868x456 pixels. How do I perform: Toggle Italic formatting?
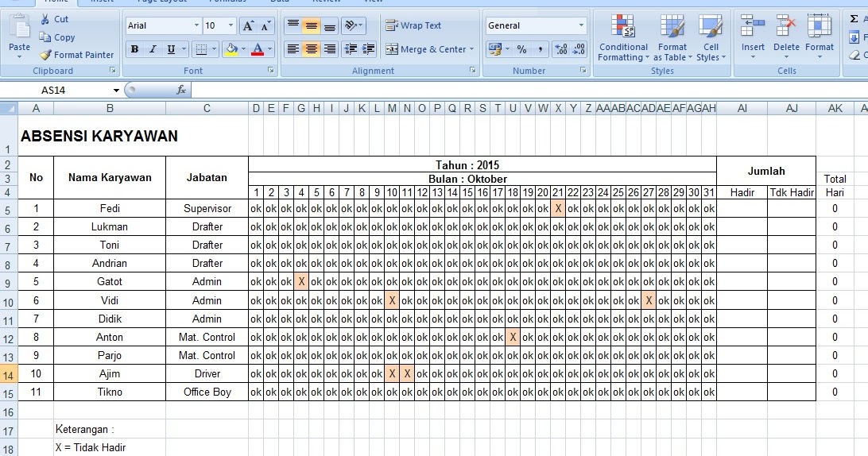tap(153, 49)
